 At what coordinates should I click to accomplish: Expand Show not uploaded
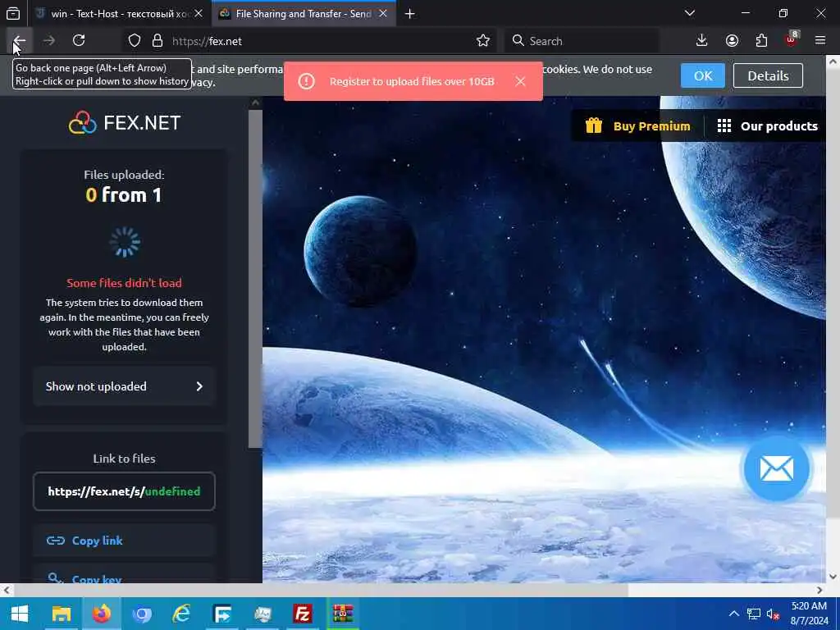click(125, 386)
